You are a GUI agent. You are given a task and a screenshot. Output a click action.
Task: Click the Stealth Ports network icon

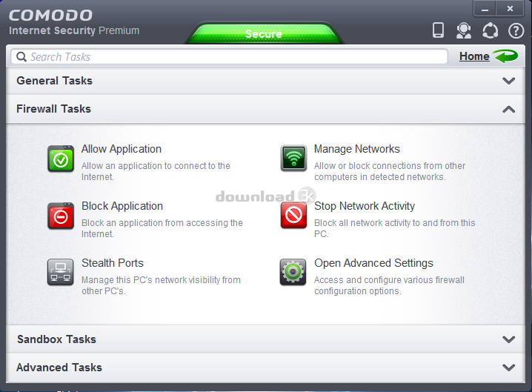coord(61,272)
